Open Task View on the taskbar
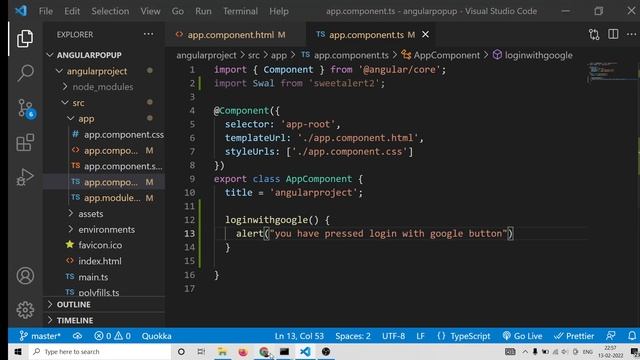 point(201,351)
